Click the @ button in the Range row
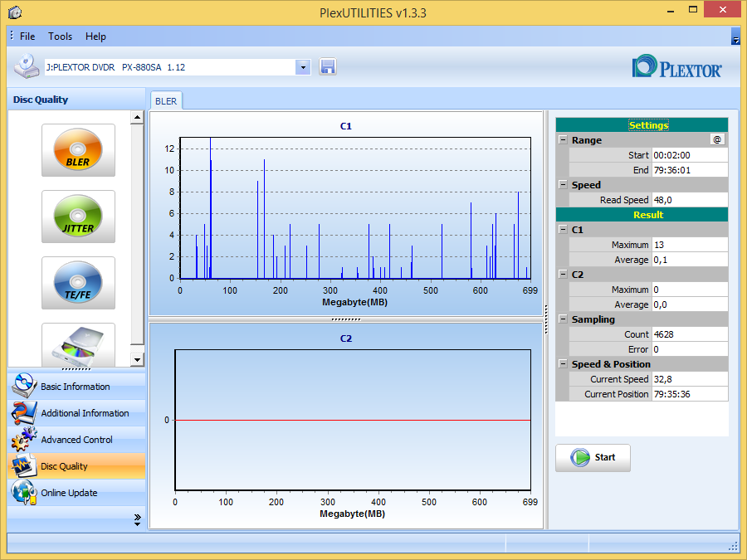Screen dimensions: 747x560 (717, 139)
